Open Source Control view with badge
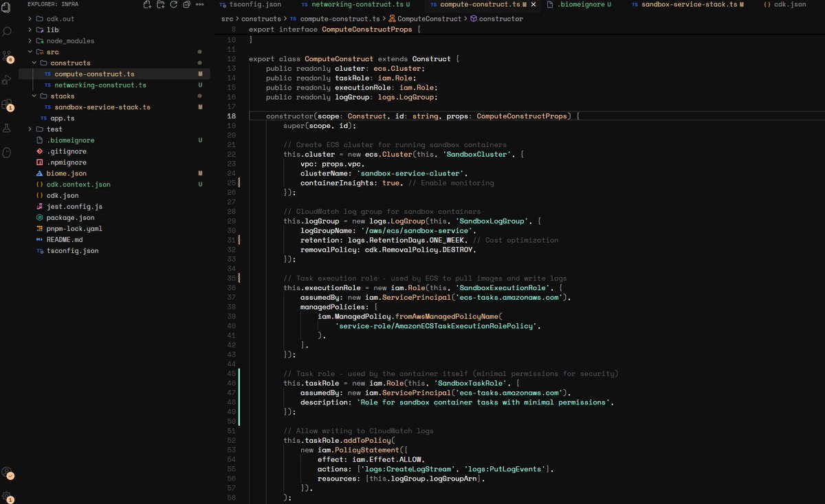825x504 pixels. 7,56
